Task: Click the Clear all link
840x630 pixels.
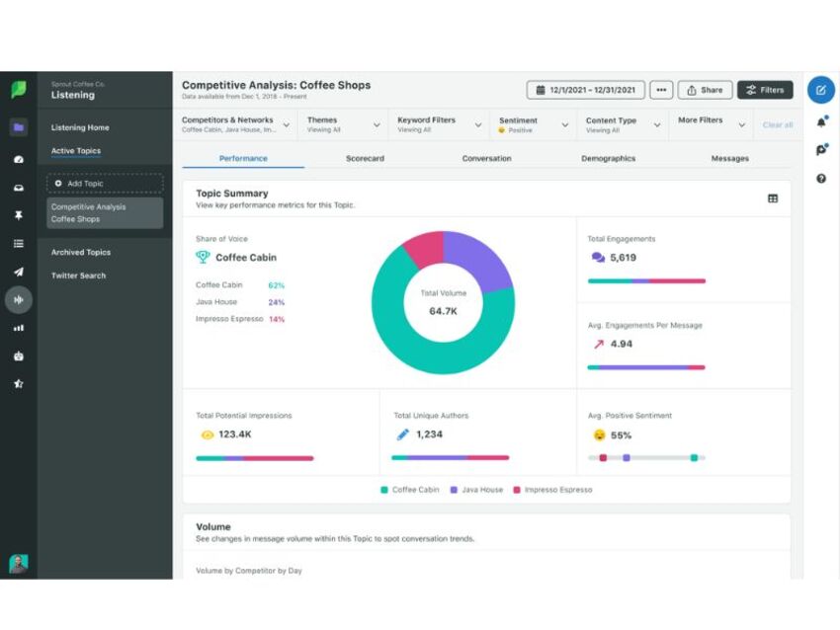Action: point(778,124)
